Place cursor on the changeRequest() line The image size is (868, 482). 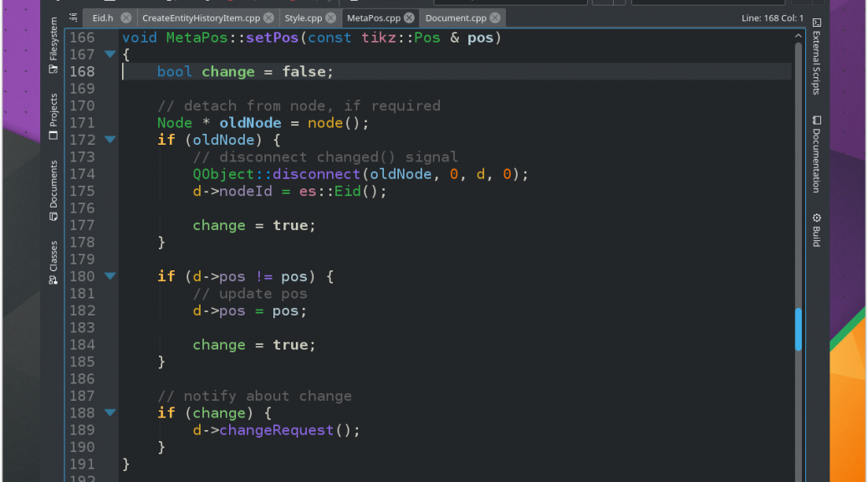[x=276, y=430]
